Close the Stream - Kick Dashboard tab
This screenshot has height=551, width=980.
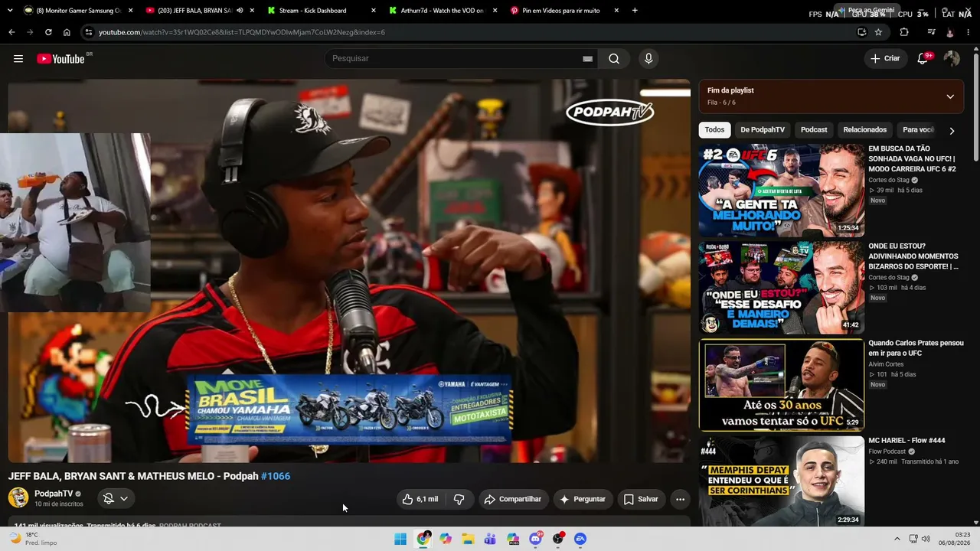point(374,11)
